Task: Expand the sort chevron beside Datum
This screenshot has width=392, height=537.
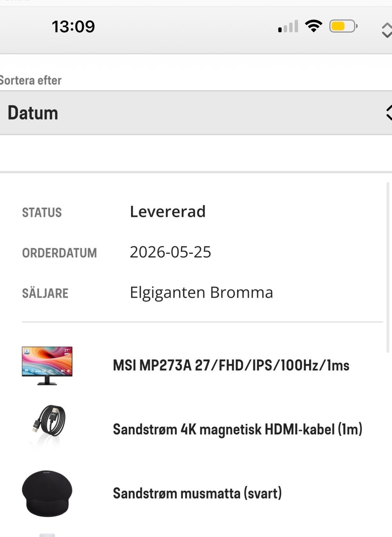Action: click(x=389, y=113)
